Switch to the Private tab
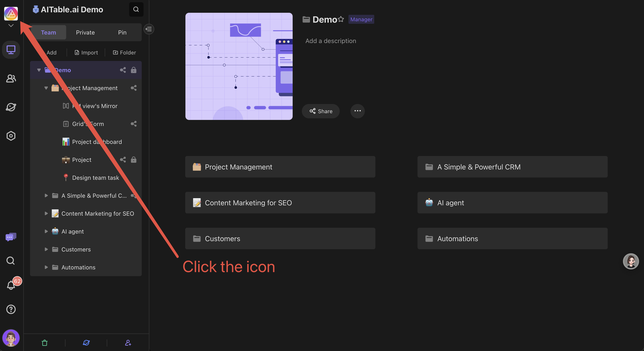The height and width of the screenshot is (351, 644). pyautogui.click(x=85, y=32)
